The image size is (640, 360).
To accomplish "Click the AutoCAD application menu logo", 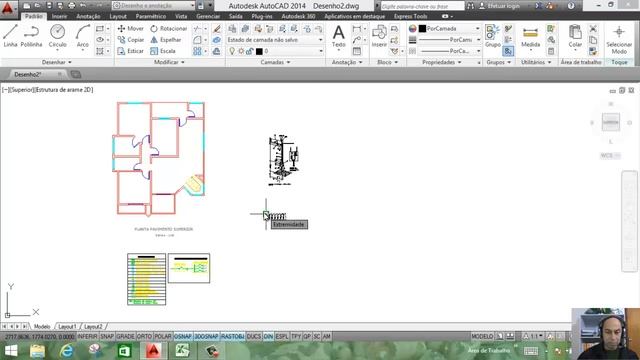I will [x=8, y=8].
